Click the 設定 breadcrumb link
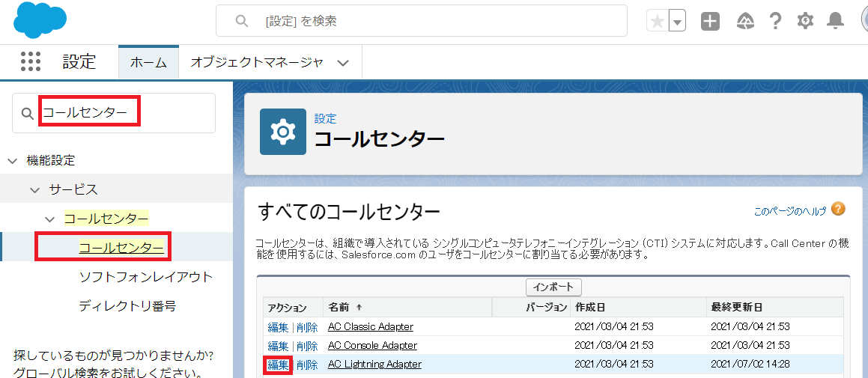This screenshot has width=868, height=378. tap(325, 118)
